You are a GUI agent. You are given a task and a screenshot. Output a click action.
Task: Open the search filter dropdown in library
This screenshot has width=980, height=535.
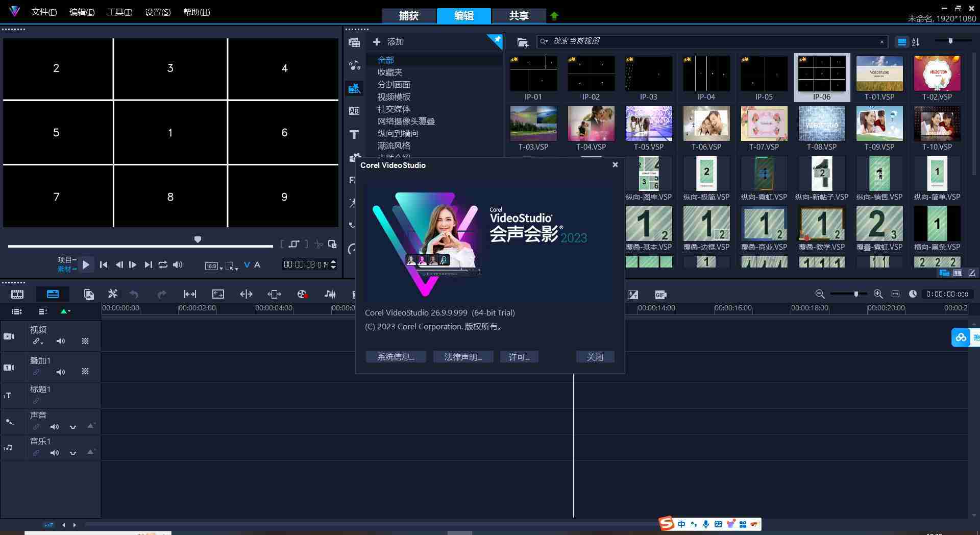pyautogui.click(x=544, y=41)
